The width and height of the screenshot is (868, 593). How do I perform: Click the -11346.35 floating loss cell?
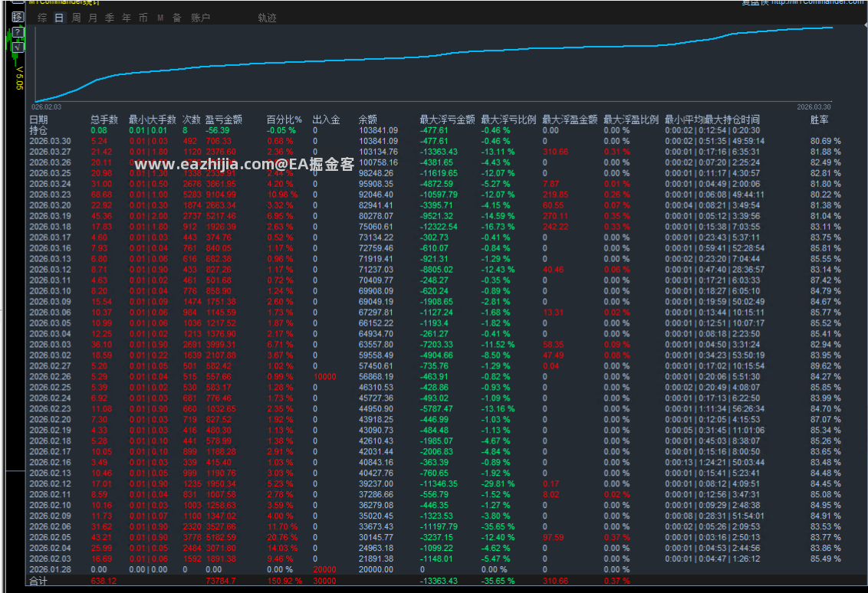click(439, 484)
